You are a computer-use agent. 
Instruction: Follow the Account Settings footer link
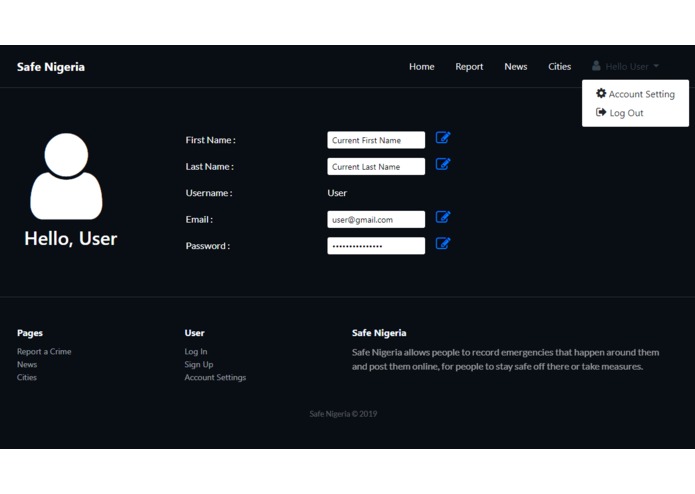(x=215, y=377)
